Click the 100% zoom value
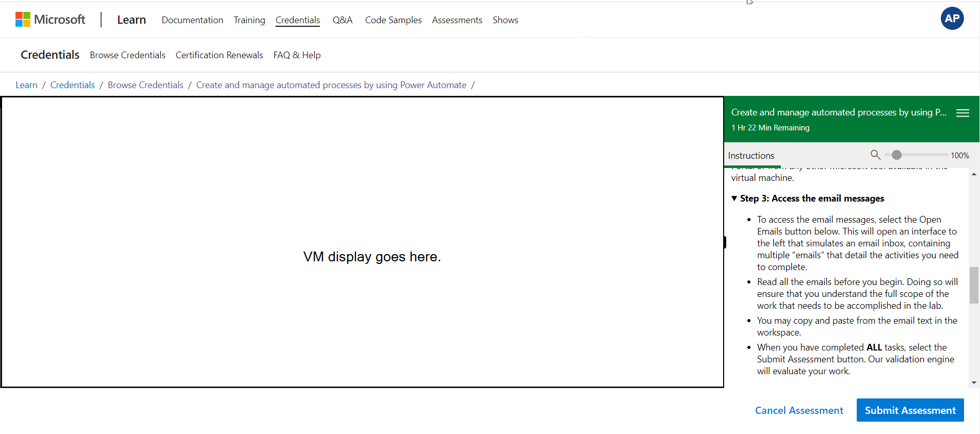980x434 pixels. click(x=960, y=155)
